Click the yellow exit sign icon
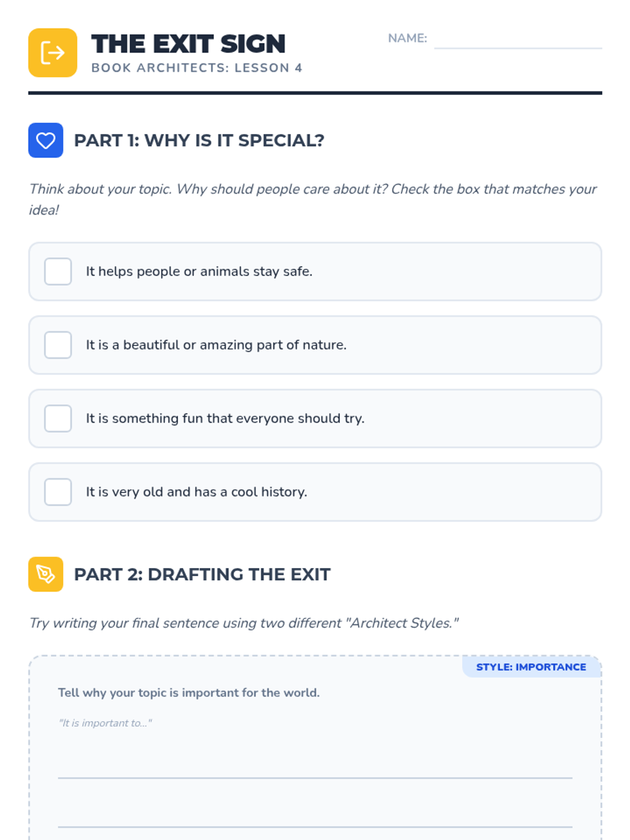Viewport: 630px width, 840px height. click(x=52, y=52)
